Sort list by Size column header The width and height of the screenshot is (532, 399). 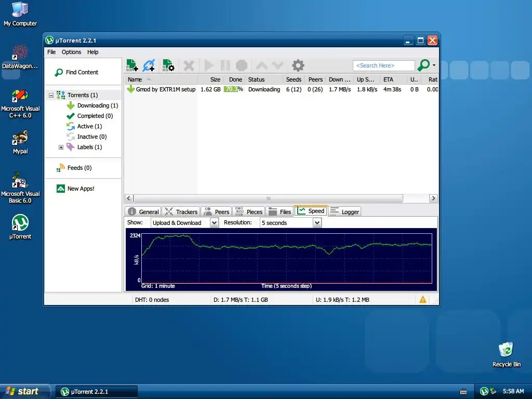click(210, 79)
